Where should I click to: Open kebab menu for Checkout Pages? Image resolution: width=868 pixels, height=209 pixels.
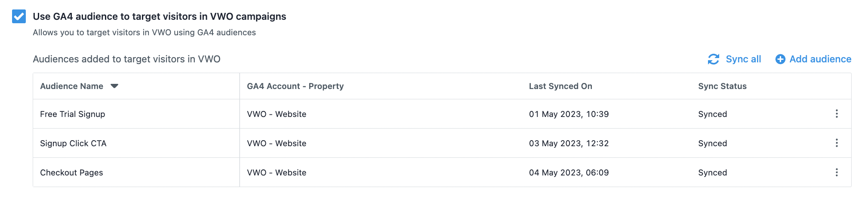point(837,172)
